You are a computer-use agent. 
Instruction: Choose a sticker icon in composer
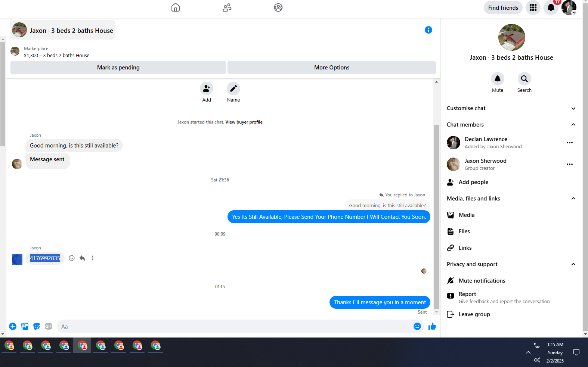37,326
